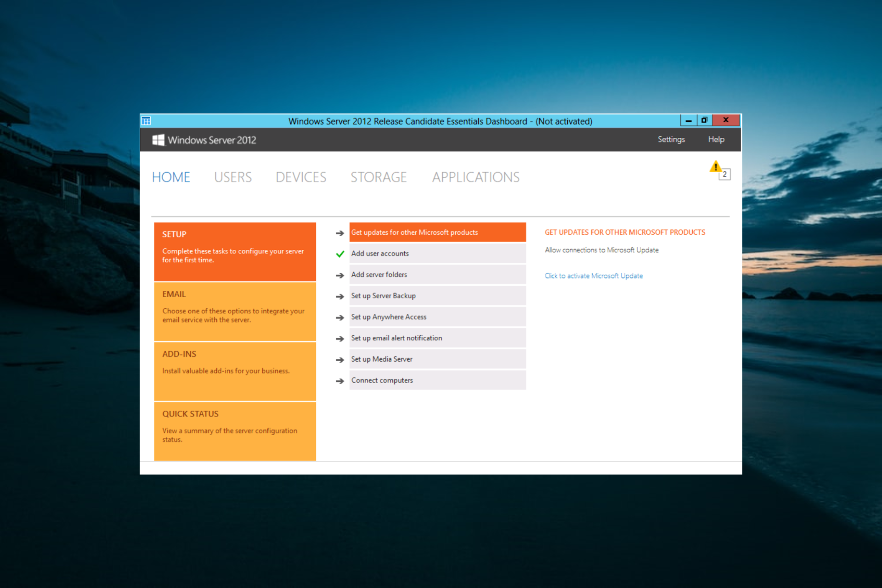This screenshot has width=882, height=588.
Task: Select the Set up Anywhere Access task
Action: click(x=438, y=317)
